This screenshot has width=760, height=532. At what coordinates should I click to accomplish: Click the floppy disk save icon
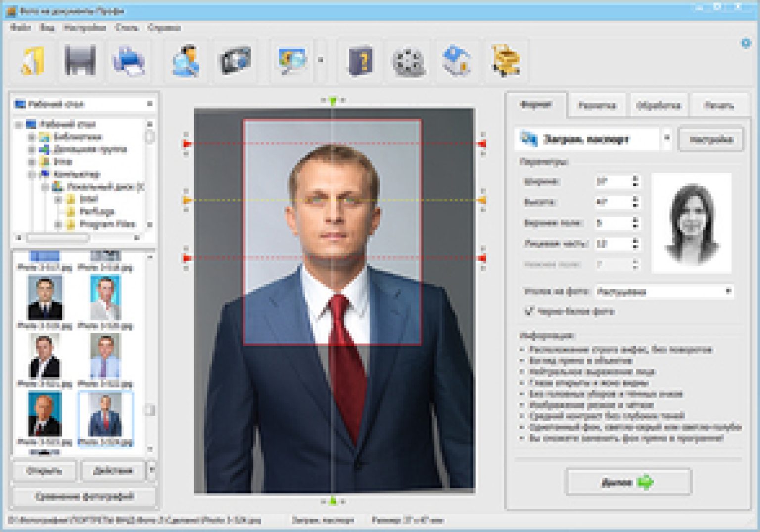80,61
